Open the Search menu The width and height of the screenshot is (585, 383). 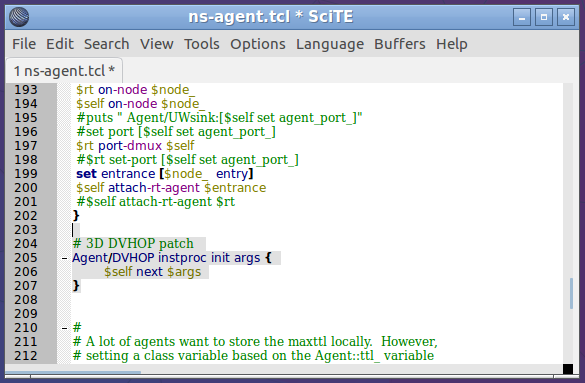click(107, 44)
